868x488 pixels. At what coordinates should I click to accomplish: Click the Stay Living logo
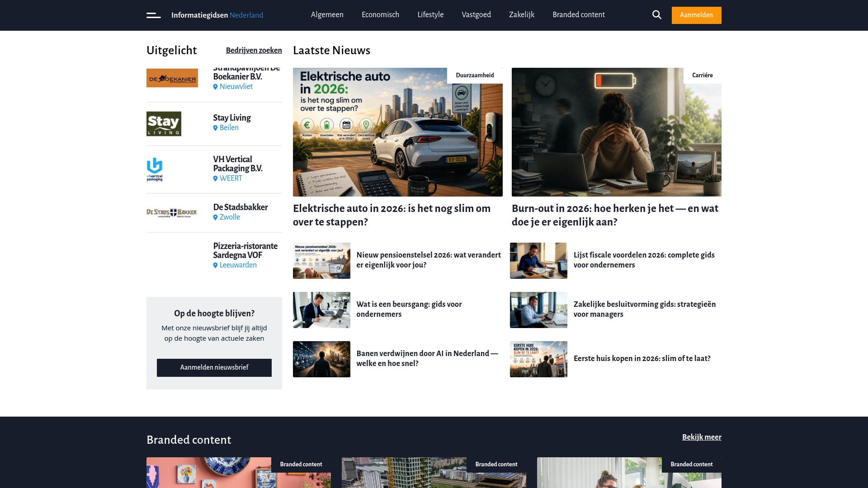[164, 124]
